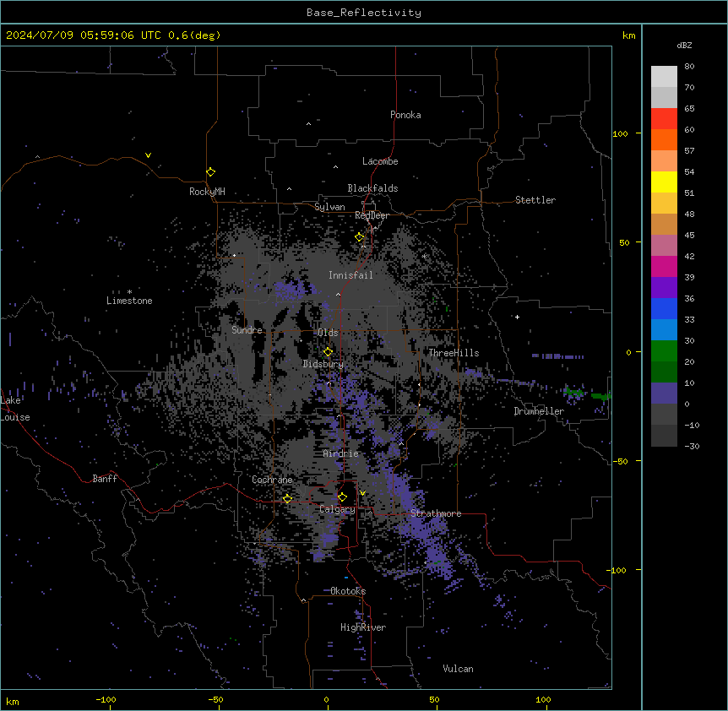Select the yellow v marker northwest of RockyMH

(148, 155)
